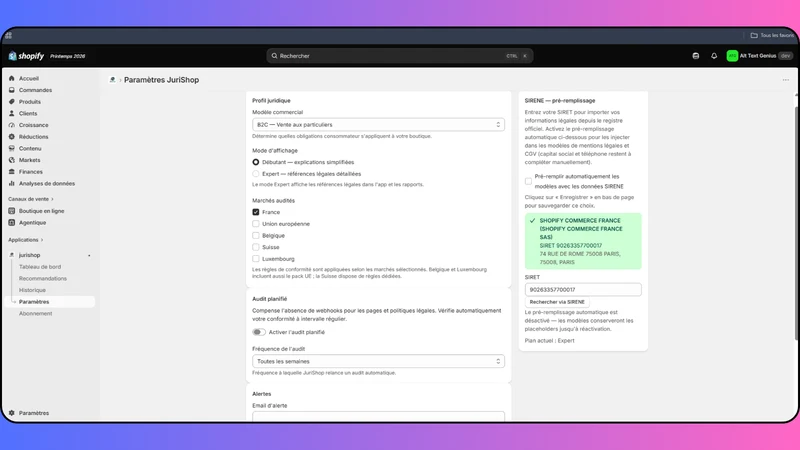Click the Réductions icon
The width and height of the screenshot is (800, 450).
[12, 137]
